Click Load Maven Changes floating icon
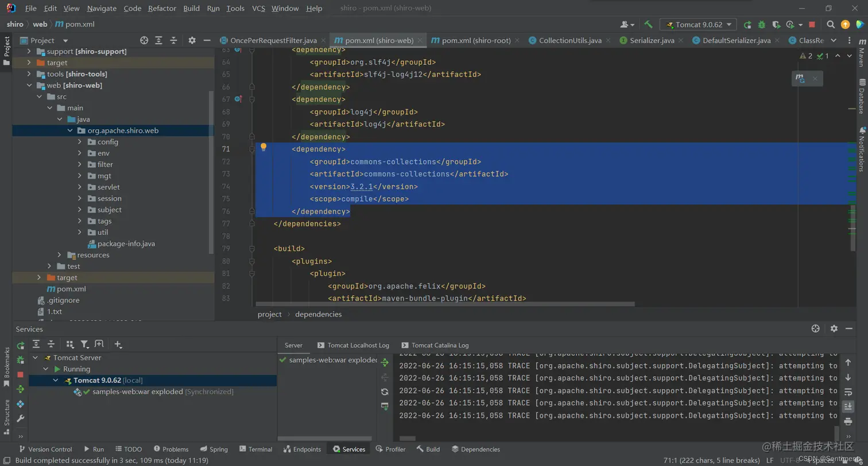The height and width of the screenshot is (466, 868). (801, 79)
